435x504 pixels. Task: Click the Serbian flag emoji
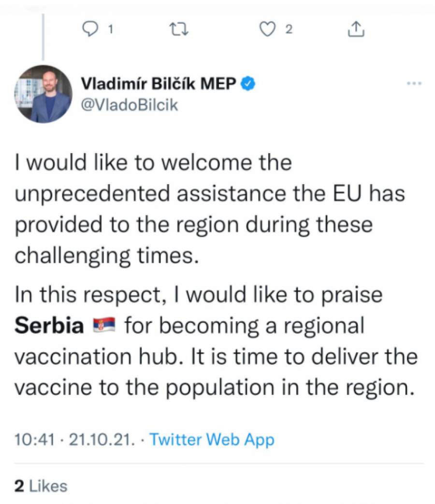pos(104,326)
